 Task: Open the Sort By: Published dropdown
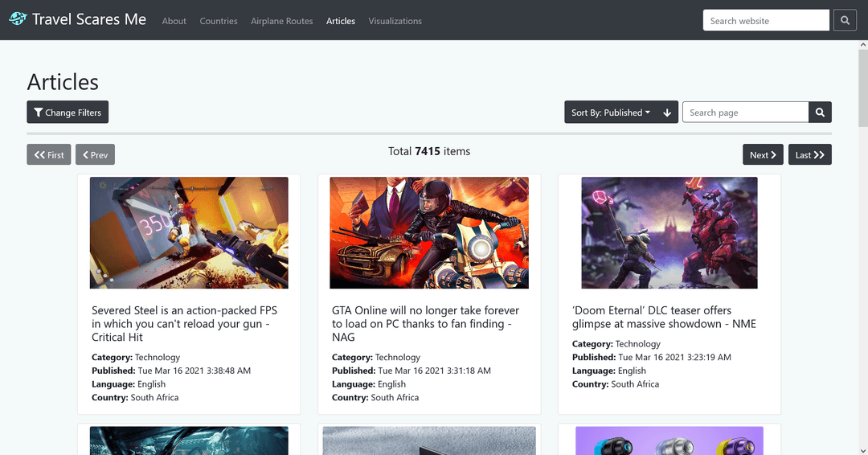pyautogui.click(x=611, y=113)
